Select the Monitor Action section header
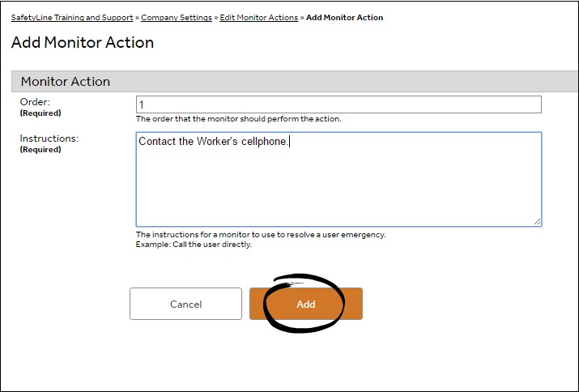Image resolution: width=579 pixels, height=392 pixels. click(66, 82)
